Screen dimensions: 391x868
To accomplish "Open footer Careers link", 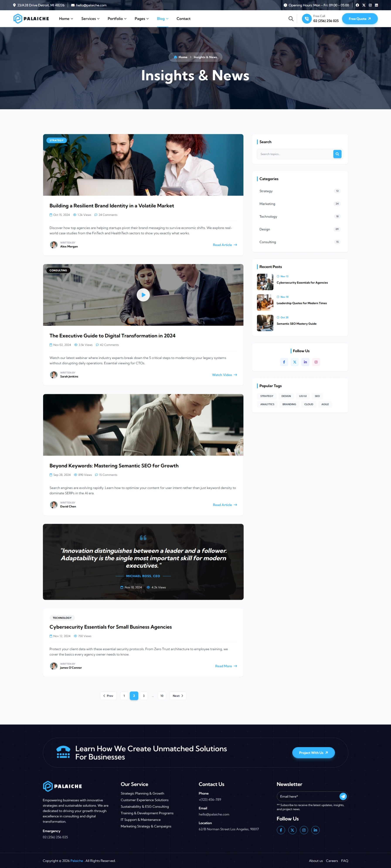I will coord(332,861).
